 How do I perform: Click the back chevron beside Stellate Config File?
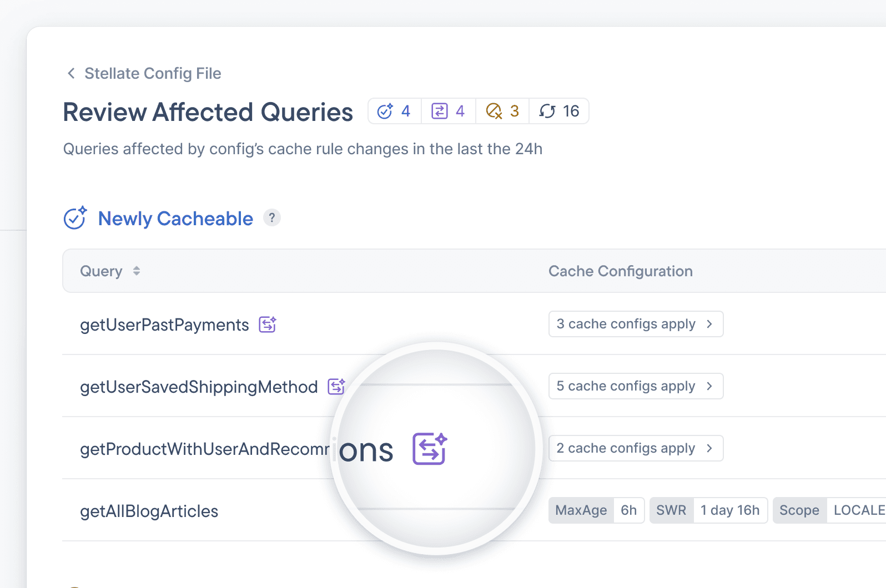pos(71,73)
